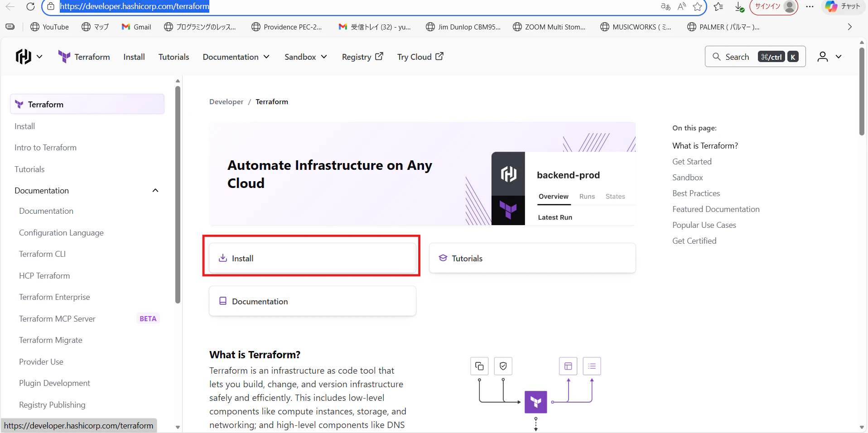Viewport: 868px width, 433px height.
Task: Click the book icon on Documentation card
Action: point(223,301)
